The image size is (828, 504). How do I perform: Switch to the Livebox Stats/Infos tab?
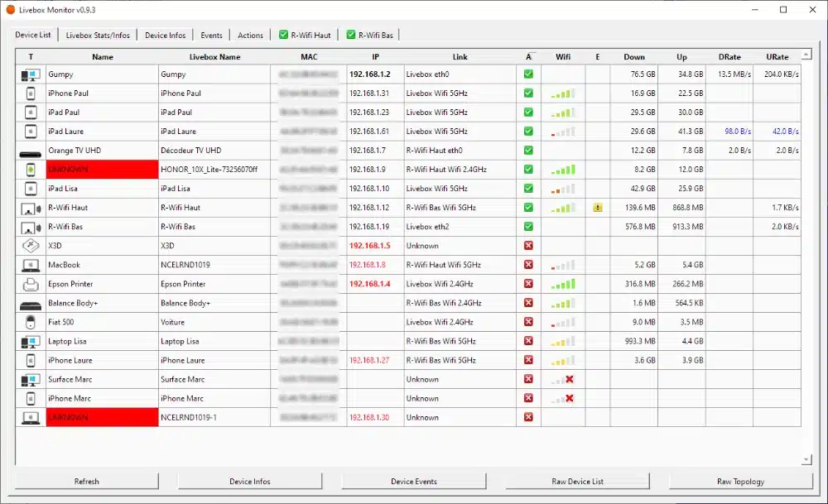click(x=98, y=36)
